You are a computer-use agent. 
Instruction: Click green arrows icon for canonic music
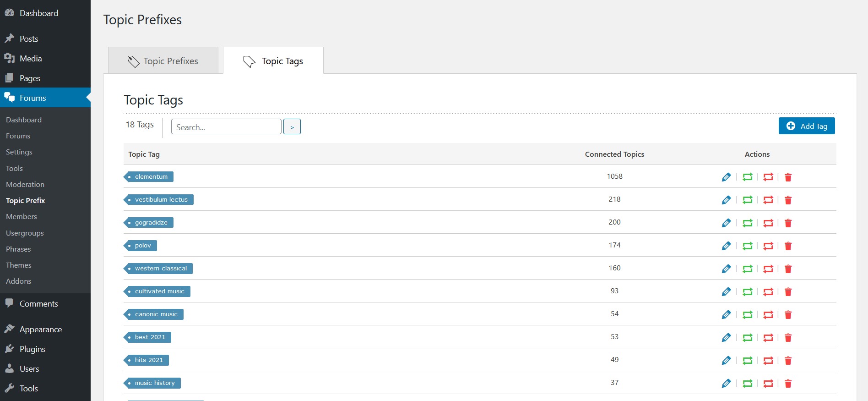(x=747, y=314)
